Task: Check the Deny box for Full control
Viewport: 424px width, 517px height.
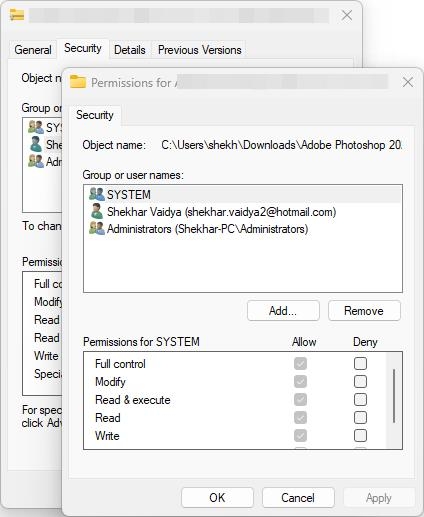Action: tap(360, 364)
